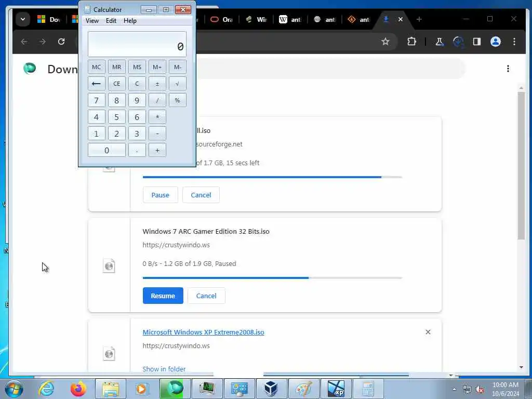Click digit 0 on the Calculator
532x399 pixels.
click(107, 150)
